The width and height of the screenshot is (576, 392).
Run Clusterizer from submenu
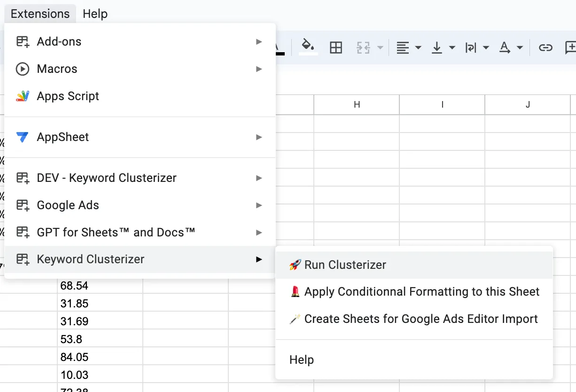click(414, 265)
